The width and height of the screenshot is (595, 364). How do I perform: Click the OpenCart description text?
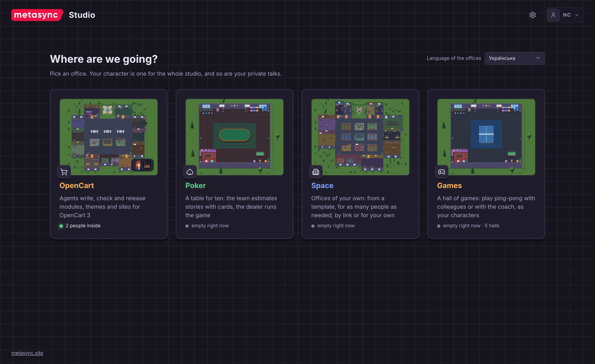(x=102, y=207)
